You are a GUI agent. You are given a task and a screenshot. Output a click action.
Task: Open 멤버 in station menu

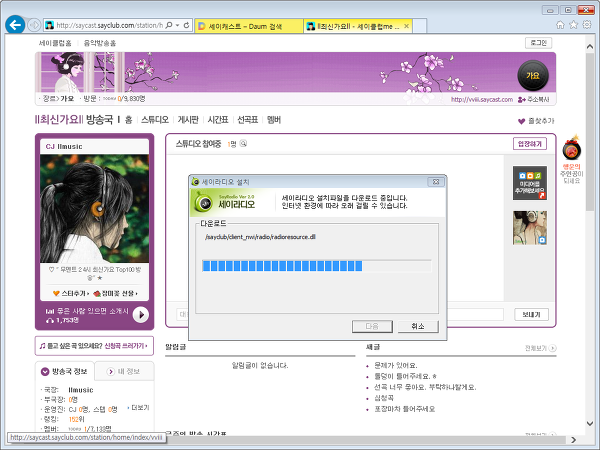pyautogui.click(x=274, y=120)
